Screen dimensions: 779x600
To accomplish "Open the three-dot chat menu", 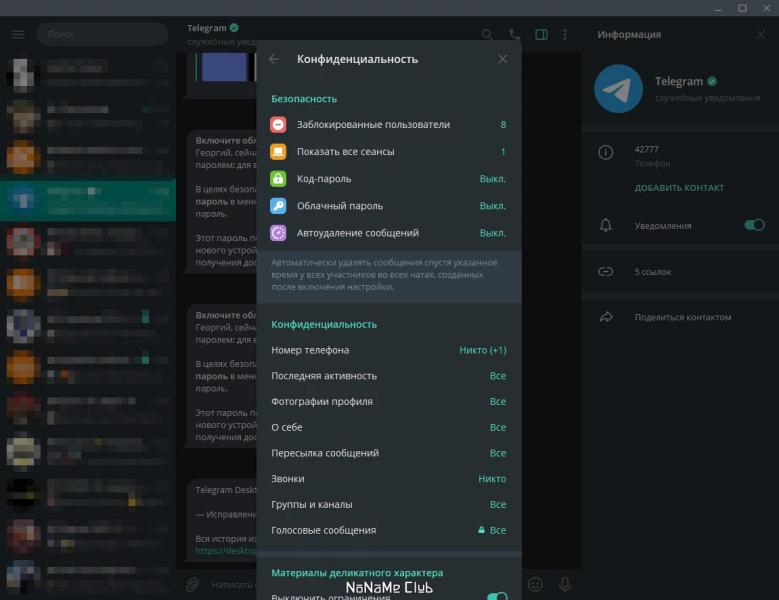I will pos(565,34).
